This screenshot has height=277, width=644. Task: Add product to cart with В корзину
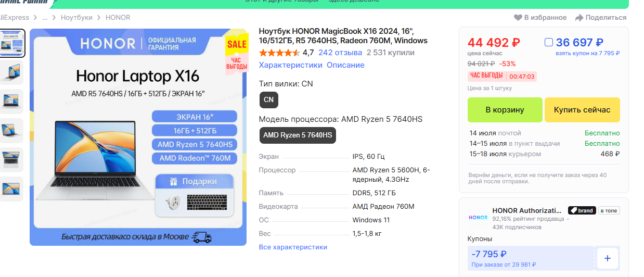tap(505, 110)
